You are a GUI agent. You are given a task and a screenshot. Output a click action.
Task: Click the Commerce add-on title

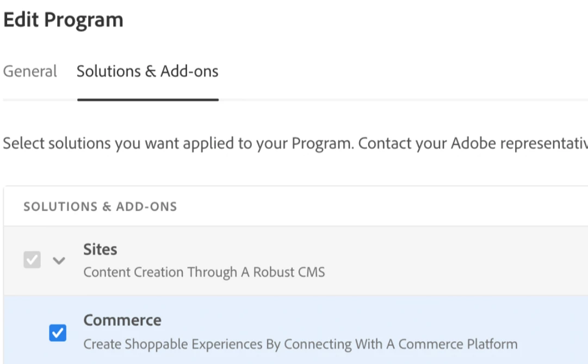[122, 320]
